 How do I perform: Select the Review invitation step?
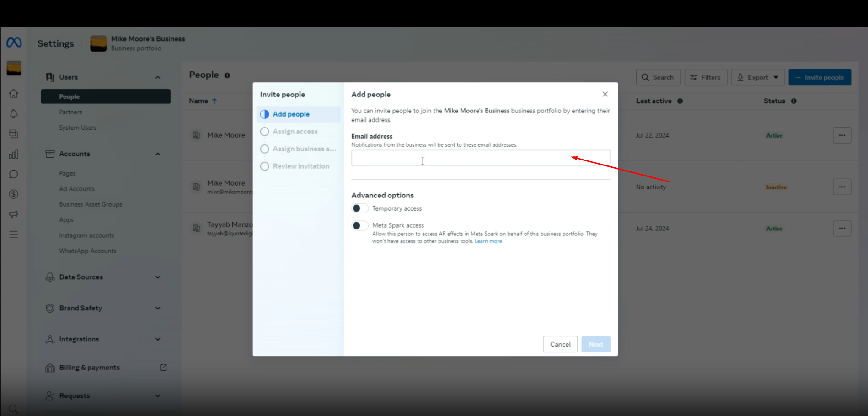(299, 166)
